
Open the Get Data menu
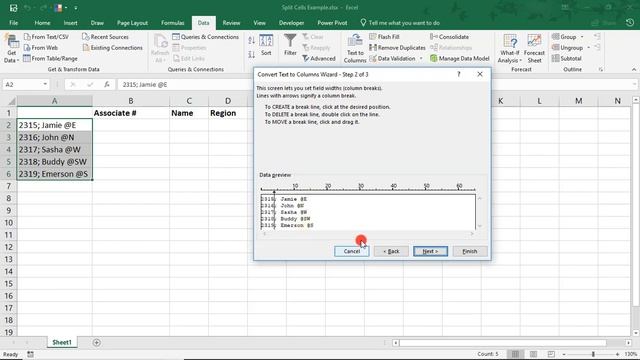tap(11, 49)
